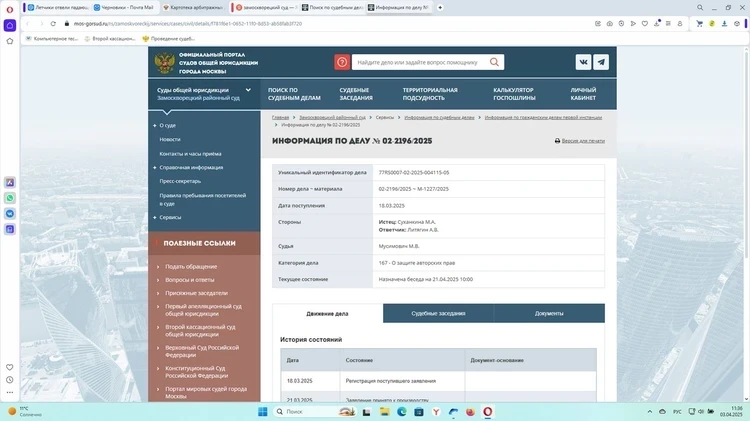The width and height of the screenshot is (750, 421).
Task: Open WhatsApp in the Opera sidebar
Action: pos(10,198)
